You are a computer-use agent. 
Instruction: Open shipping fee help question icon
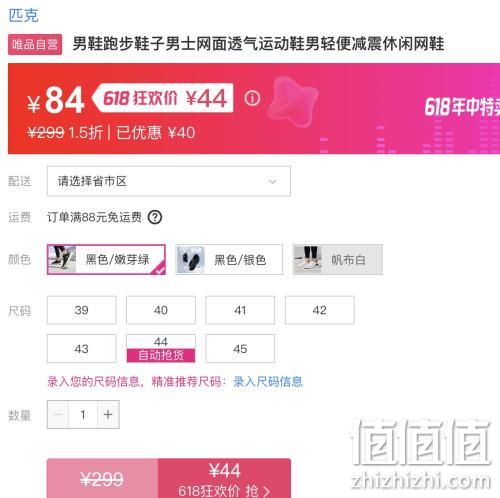155,217
